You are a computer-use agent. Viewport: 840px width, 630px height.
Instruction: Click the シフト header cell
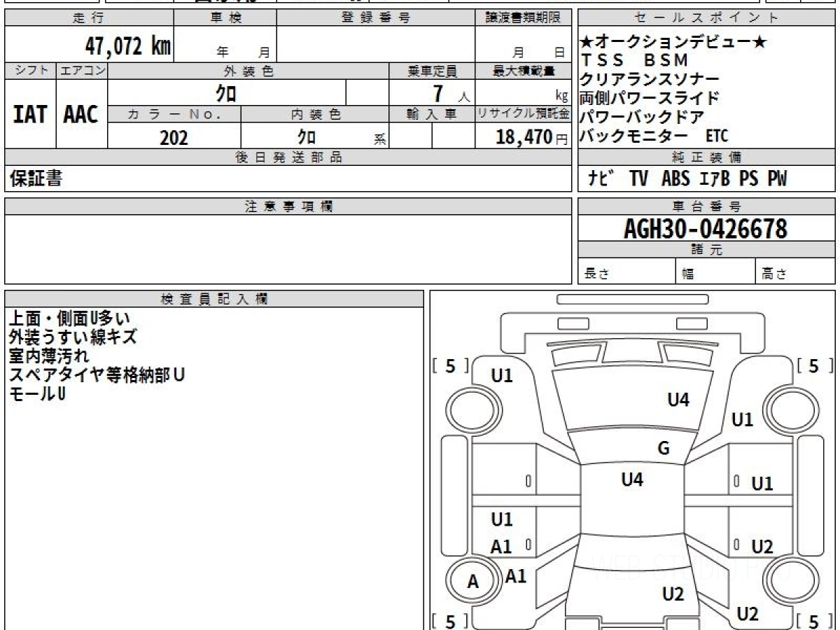(x=30, y=71)
